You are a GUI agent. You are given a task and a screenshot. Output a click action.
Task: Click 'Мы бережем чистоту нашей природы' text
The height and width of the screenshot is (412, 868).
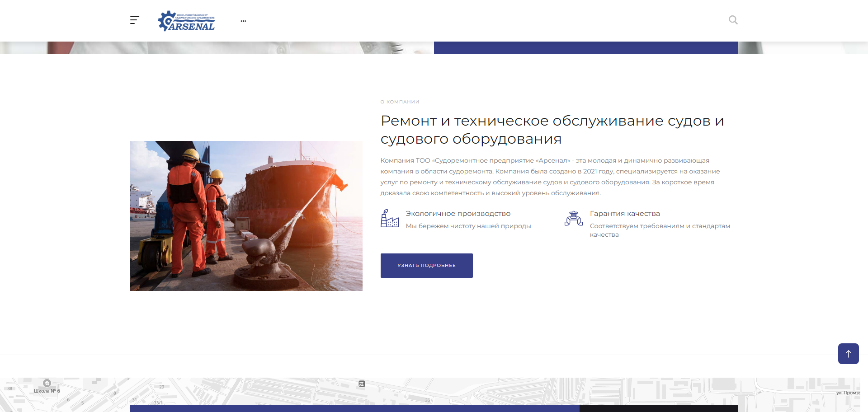[x=468, y=226]
